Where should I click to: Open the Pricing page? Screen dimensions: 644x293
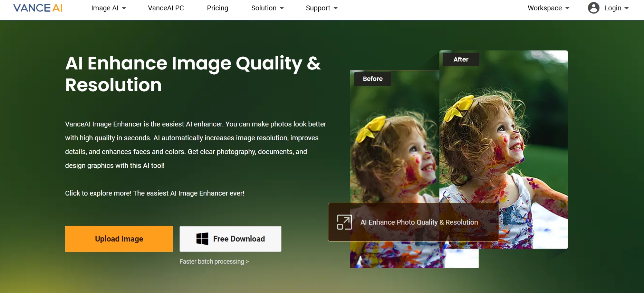218,8
